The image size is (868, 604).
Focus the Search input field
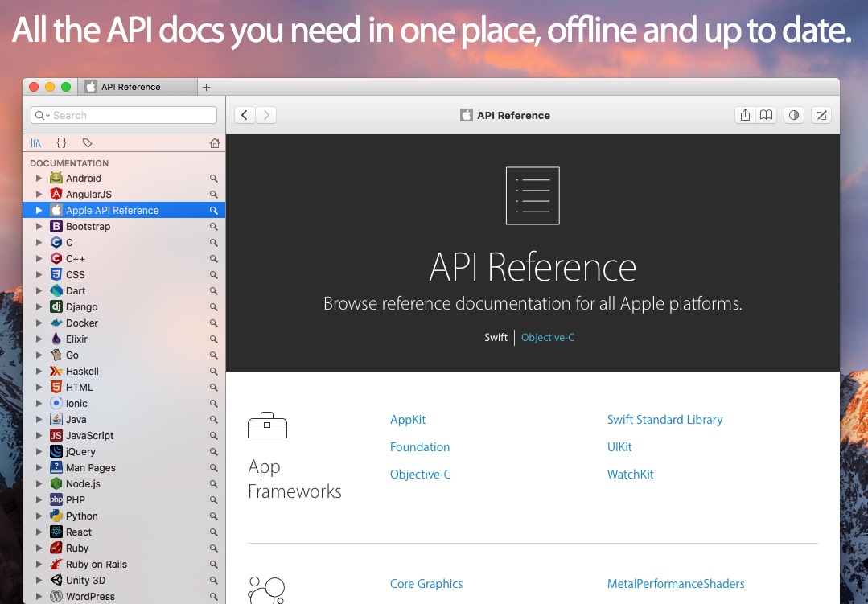pos(124,115)
